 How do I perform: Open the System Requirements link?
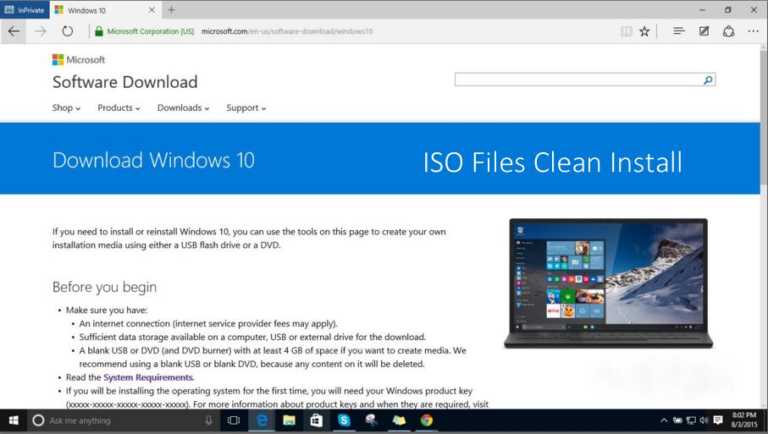pyautogui.click(x=148, y=377)
